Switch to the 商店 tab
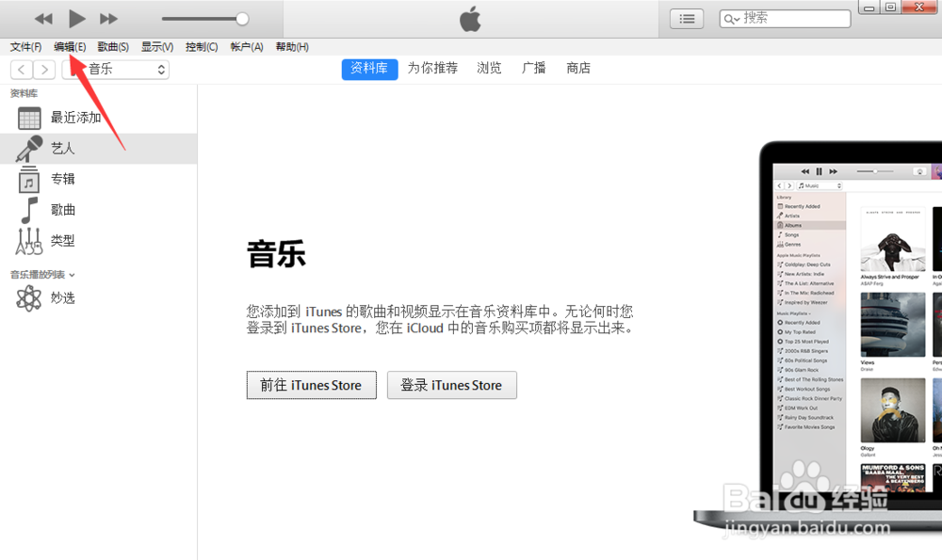The height and width of the screenshot is (560, 942). coord(578,69)
